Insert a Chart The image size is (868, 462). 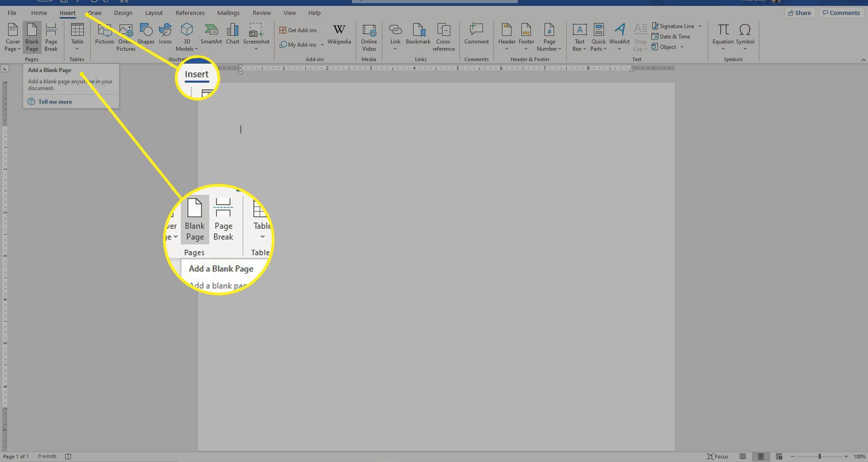click(x=232, y=35)
